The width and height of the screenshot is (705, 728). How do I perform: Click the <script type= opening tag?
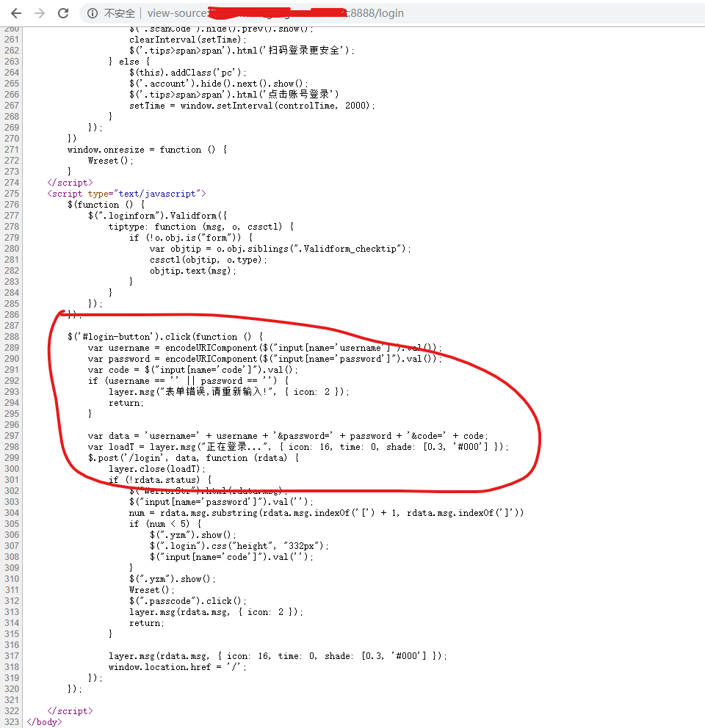pyautogui.click(x=126, y=194)
